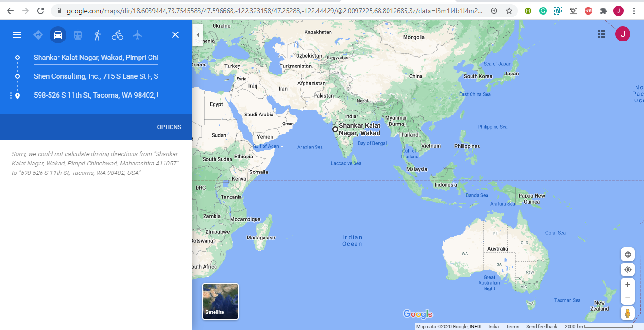Grab the destination reorder handle

pos(11,96)
